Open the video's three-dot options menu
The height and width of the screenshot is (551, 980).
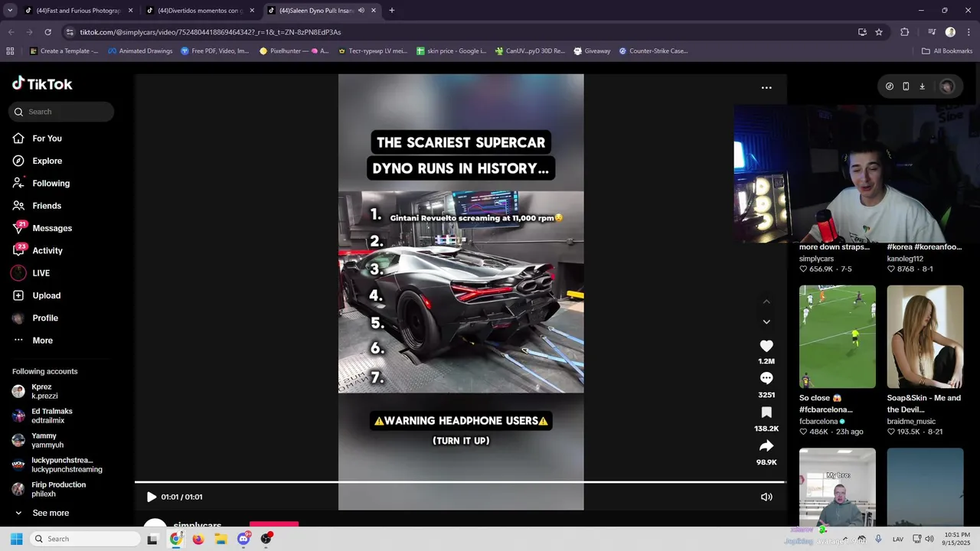(766, 87)
